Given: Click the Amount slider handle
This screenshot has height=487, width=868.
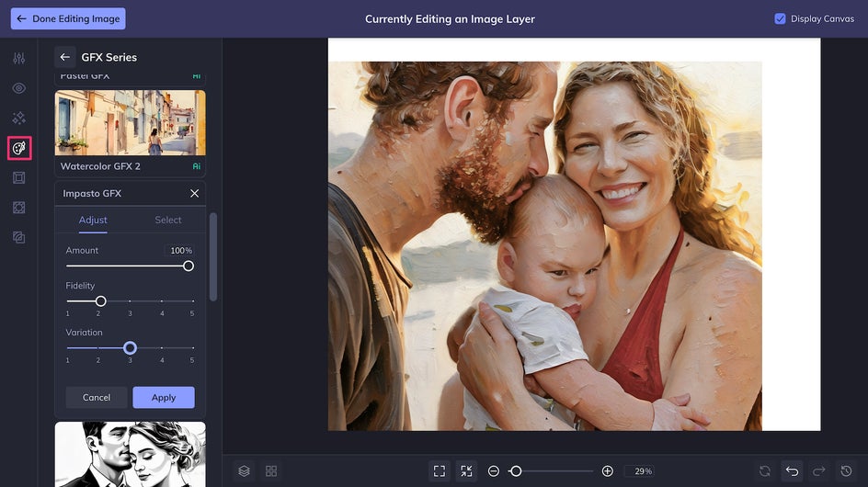Looking at the screenshot, I should (x=188, y=266).
